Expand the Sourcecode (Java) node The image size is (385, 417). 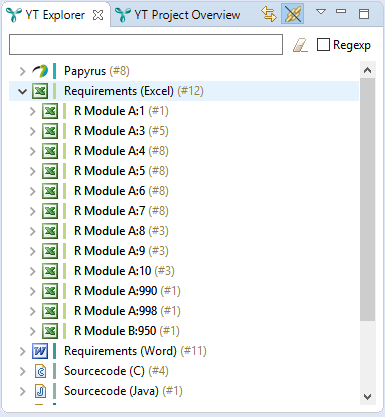(22, 391)
